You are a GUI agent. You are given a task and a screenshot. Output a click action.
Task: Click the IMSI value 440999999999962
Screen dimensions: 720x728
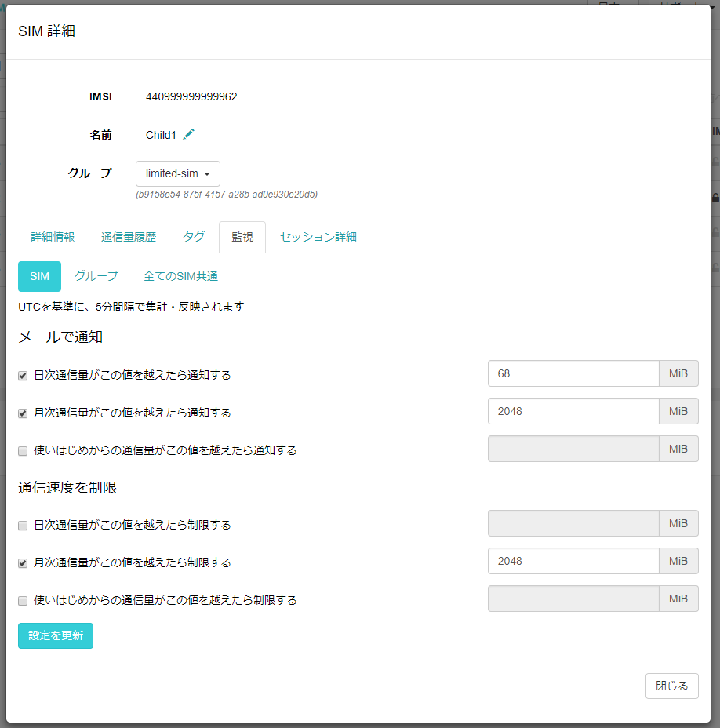pyautogui.click(x=191, y=96)
